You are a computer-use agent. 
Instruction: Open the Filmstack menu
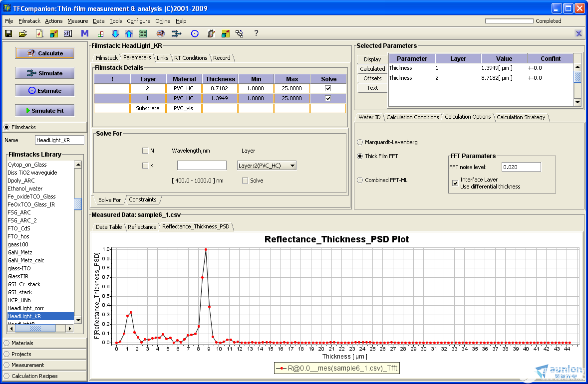pyautogui.click(x=29, y=21)
